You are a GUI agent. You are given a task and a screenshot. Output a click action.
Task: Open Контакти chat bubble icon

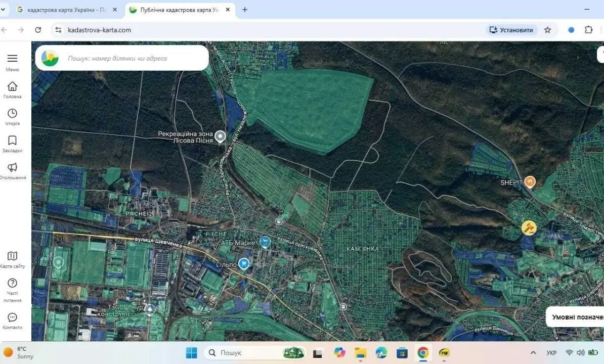[x=12, y=317]
